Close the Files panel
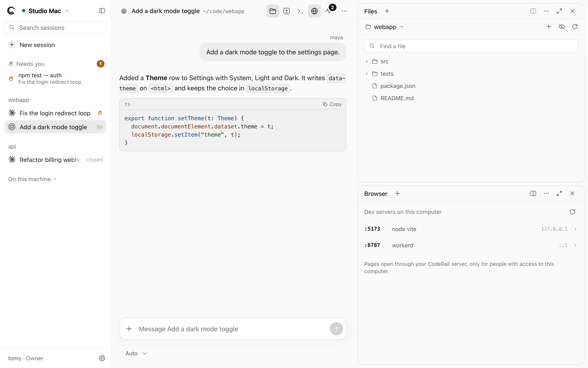This screenshot has width=588, height=368. click(572, 11)
